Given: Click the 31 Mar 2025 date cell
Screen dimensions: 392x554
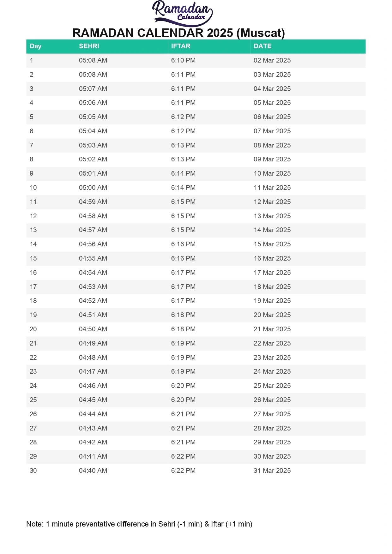Looking at the screenshot, I should click(272, 471).
